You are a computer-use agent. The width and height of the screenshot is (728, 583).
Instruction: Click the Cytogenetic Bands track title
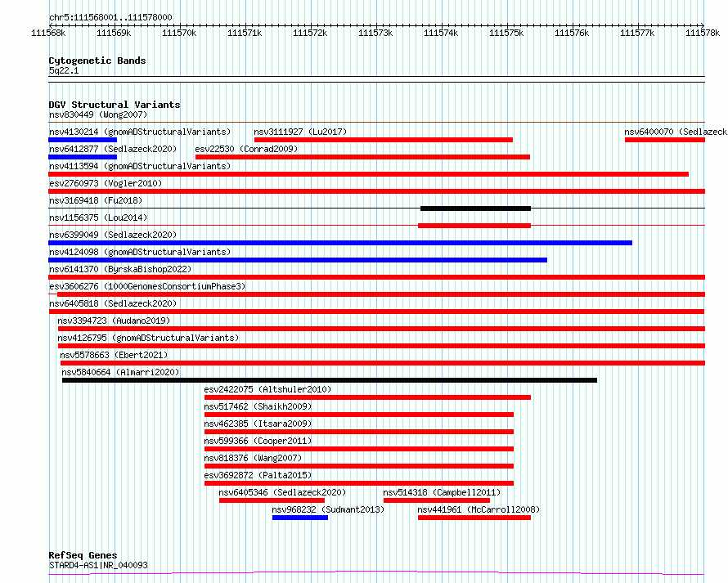coord(97,61)
